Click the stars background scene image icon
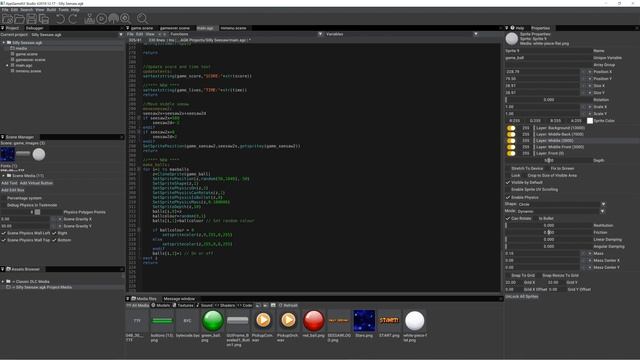The height and width of the screenshot is (360, 640). pos(7,154)
